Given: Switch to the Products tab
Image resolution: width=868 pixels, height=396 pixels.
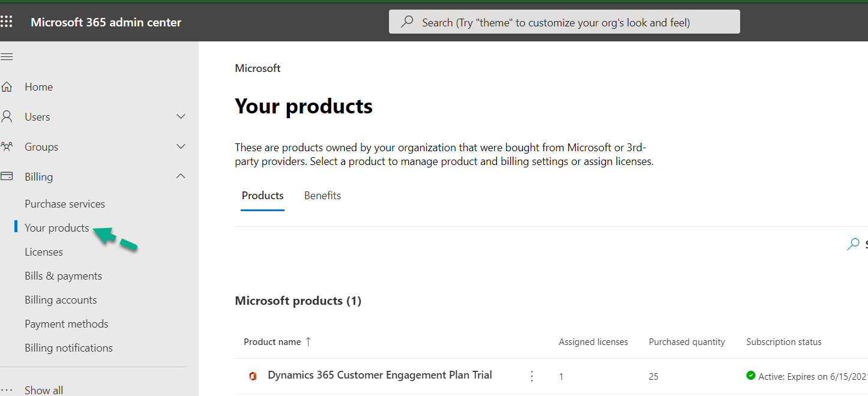Looking at the screenshot, I should (x=262, y=196).
